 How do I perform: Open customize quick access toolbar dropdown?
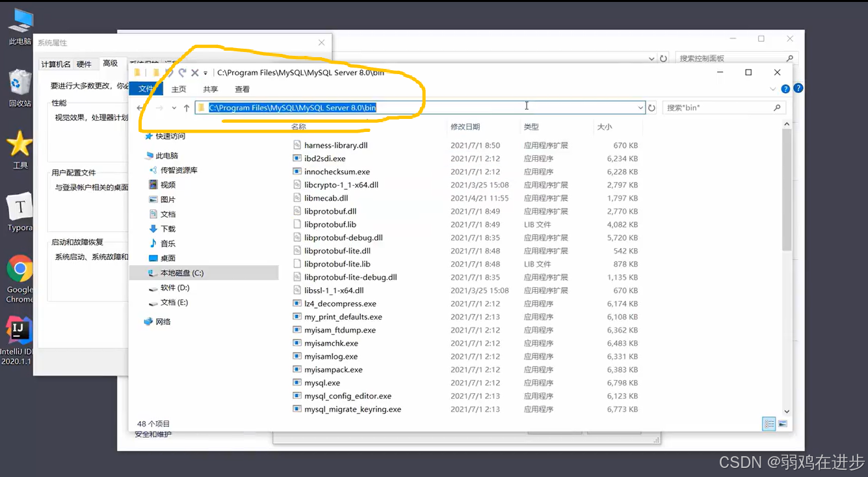pos(205,73)
